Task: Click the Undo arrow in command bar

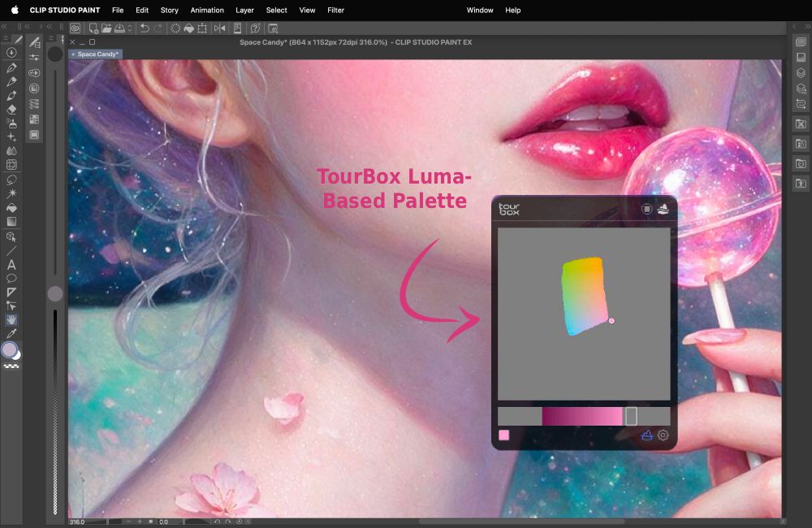Action: 145,28
